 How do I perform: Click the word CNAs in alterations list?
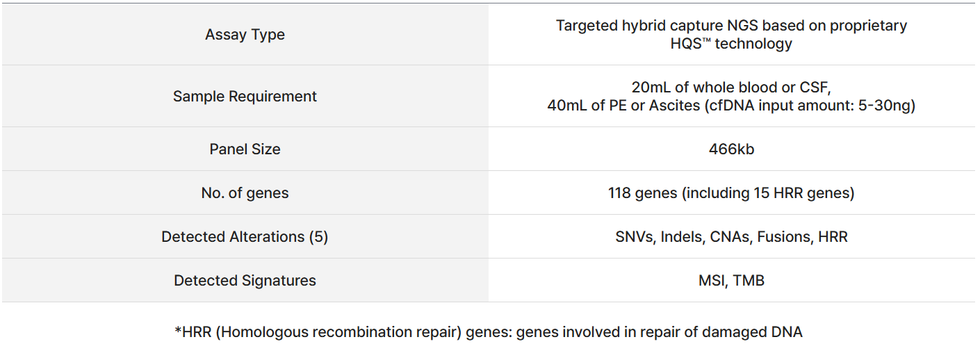730,237
